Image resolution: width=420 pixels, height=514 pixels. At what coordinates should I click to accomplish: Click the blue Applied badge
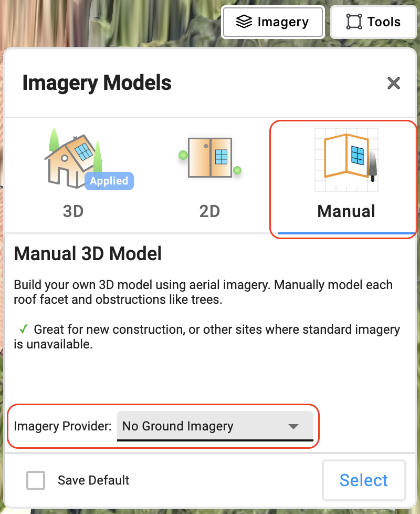pyautogui.click(x=109, y=181)
